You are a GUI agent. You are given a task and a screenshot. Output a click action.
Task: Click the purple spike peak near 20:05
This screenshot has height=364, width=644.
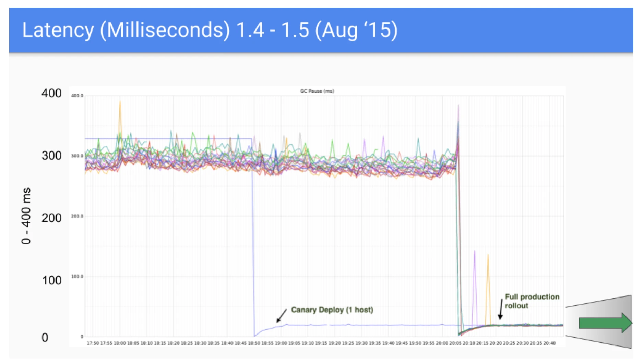click(x=458, y=106)
